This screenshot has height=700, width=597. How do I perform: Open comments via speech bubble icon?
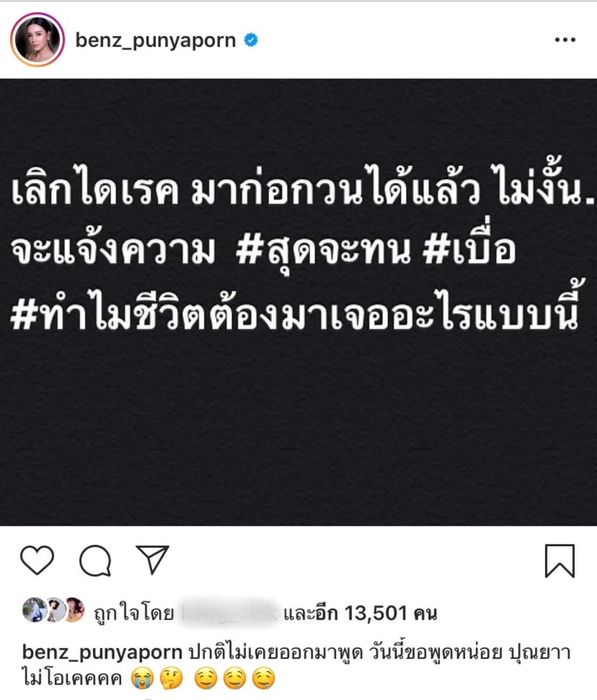pyautogui.click(x=95, y=561)
